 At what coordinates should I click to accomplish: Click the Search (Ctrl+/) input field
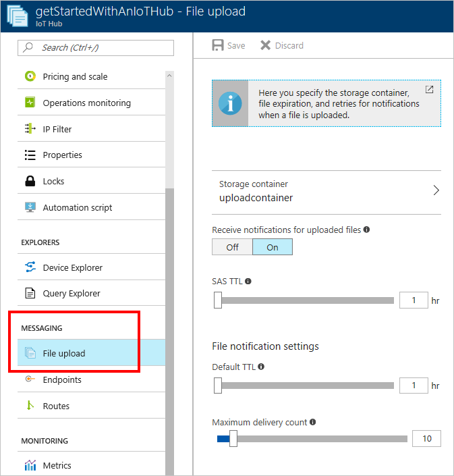[x=96, y=48]
